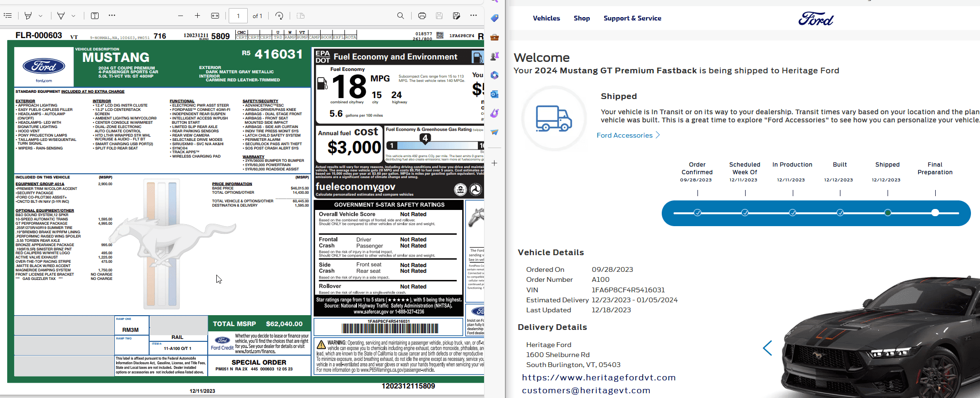Save the PDF file

tap(439, 16)
